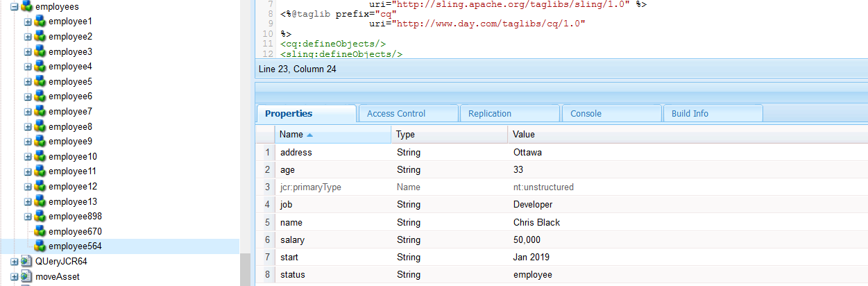Click the moveAsset node icon
Image resolution: width=868 pixels, height=286 pixels.
(x=26, y=276)
